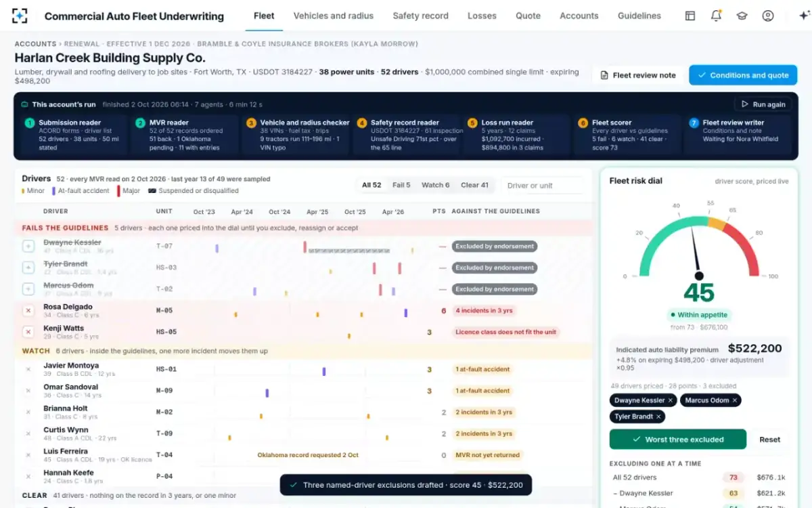
Task: Exclude Luis Ferreira with the X icon
Action: click(x=28, y=455)
